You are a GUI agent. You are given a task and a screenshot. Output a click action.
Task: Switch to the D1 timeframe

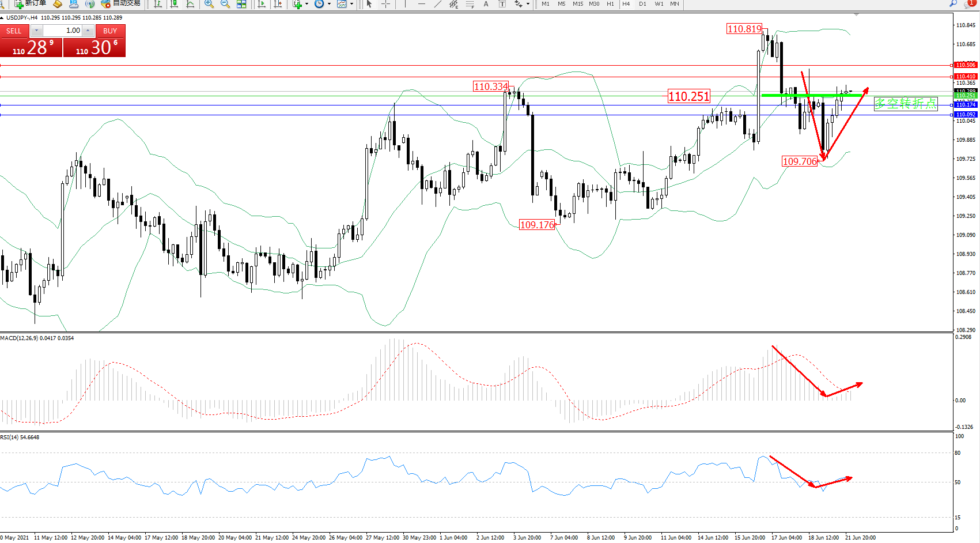tap(642, 4)
